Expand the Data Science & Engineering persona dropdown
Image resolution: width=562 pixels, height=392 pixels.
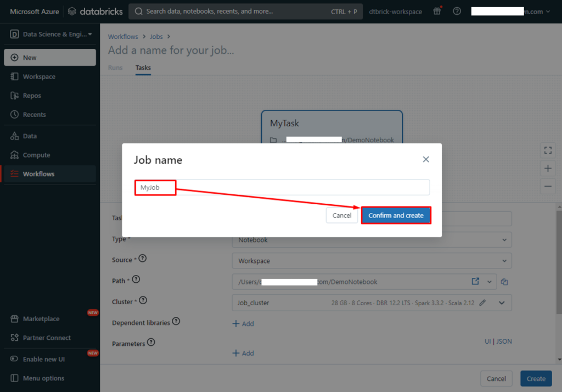tap(51, 34)
